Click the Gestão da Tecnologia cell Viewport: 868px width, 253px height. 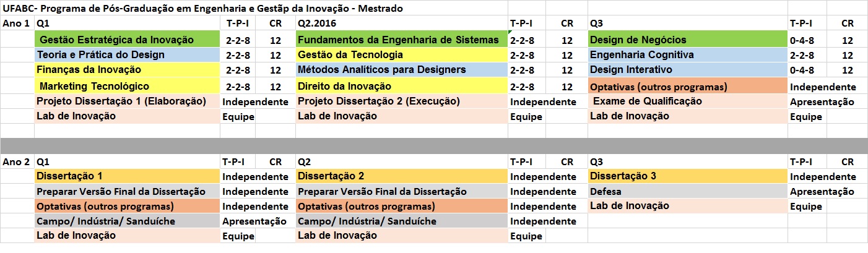[x=402, y=55]
